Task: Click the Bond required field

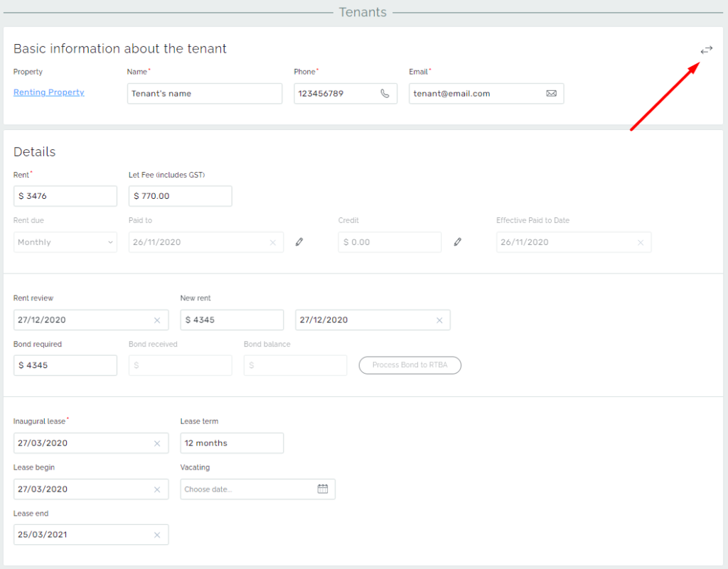Action: pyautogui.click(x=65, y=366)
